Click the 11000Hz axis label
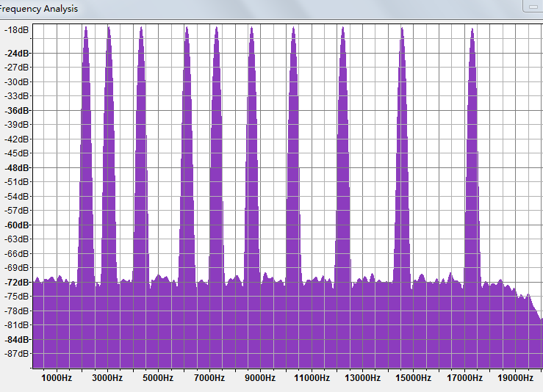543x392 pixels. (x=312, y=378)
